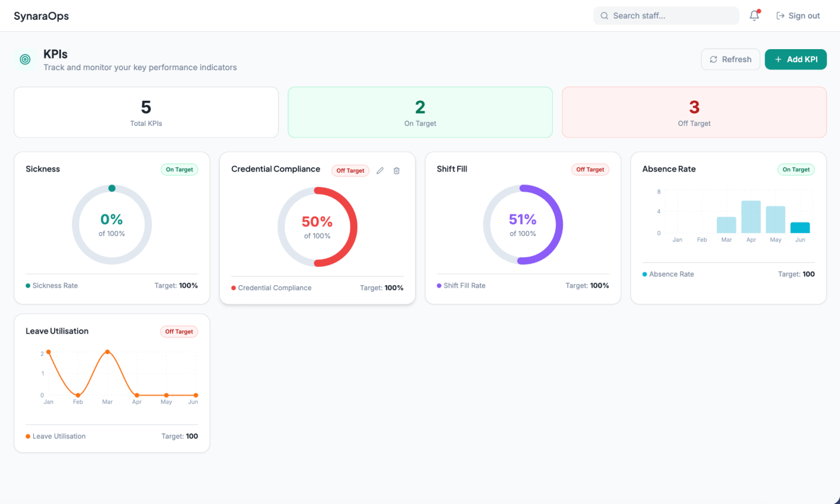Click the sign out arrow icon
This screenshot has height=504, width=840.
[x=780, y=16]
